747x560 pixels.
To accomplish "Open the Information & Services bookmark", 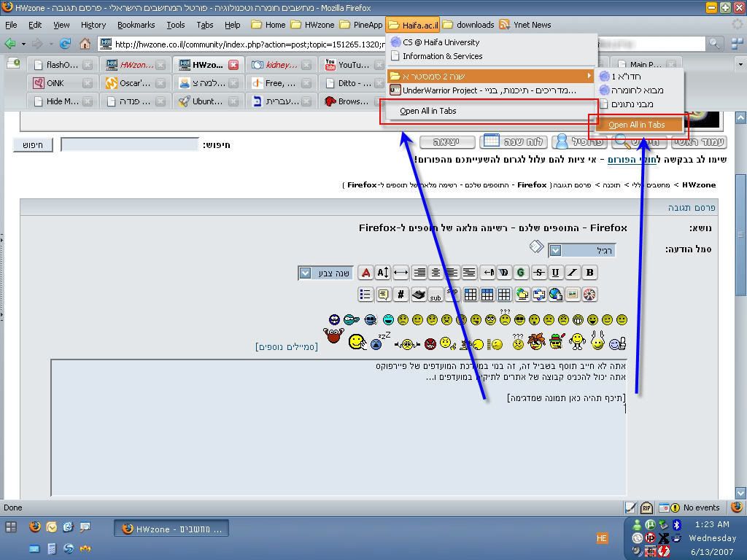I will [x=491, y=56].
